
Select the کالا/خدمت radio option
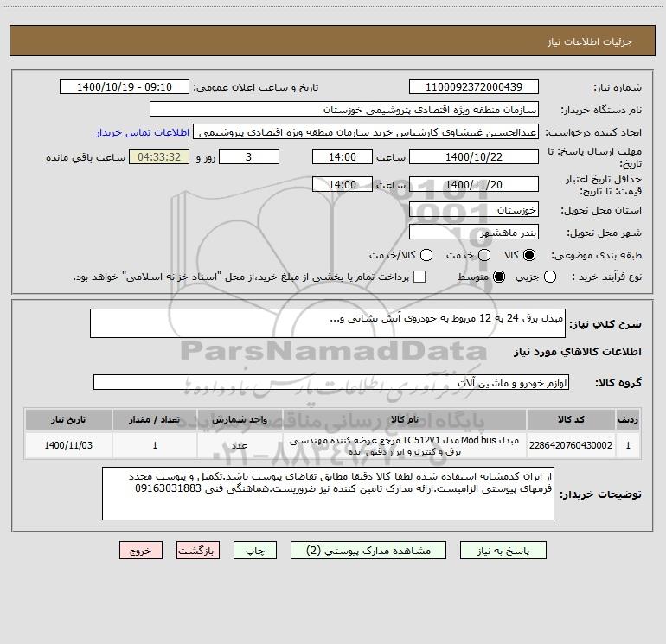pyautogui.click(x=426, y=255)
